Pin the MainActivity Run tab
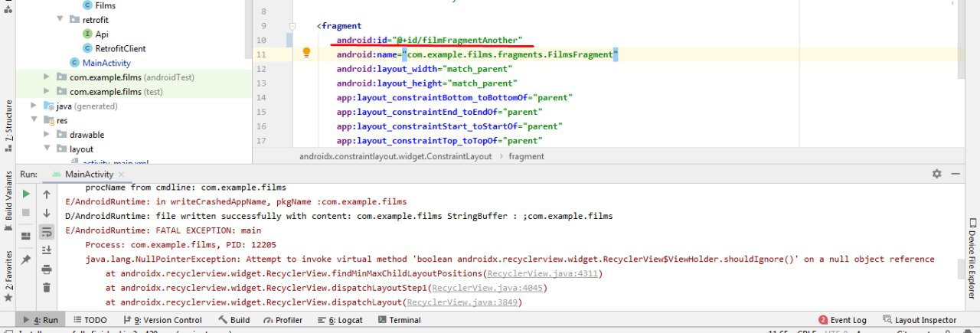This screenshot has height=333, width=980. (x=27, y=260)
